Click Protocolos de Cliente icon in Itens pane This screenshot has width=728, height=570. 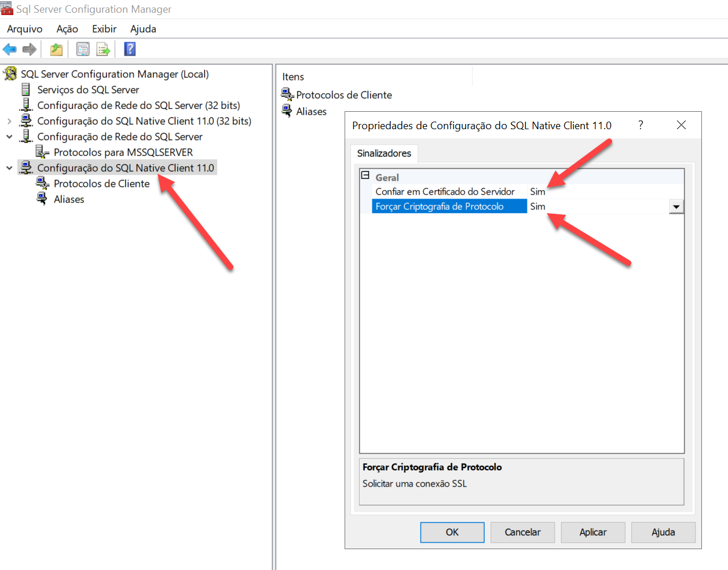point(287,94)
